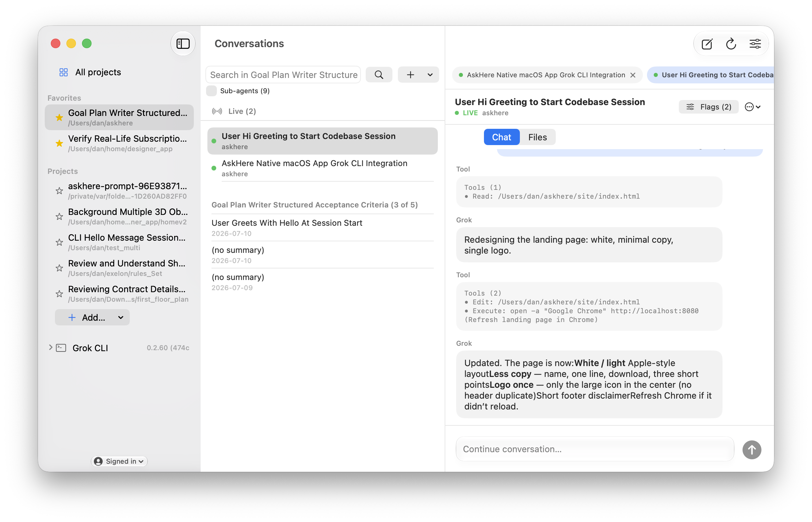The width and height of the screenshot is (812, 522).
Task: Click the compose new chat icon
Action: click(x=707, y=44)
